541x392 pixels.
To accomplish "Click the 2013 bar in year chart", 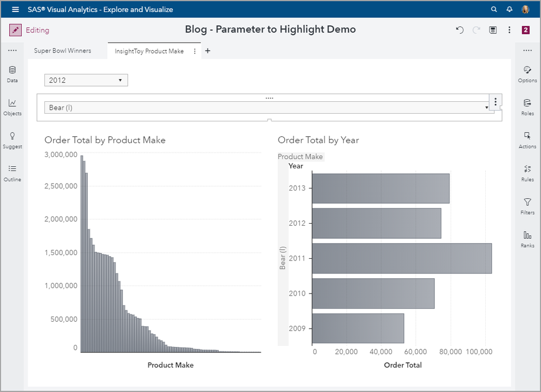I will [381, 188].
